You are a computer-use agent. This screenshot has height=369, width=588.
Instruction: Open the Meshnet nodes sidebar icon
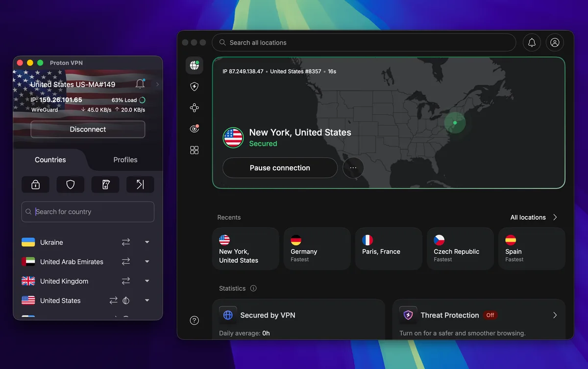(195, 108)
